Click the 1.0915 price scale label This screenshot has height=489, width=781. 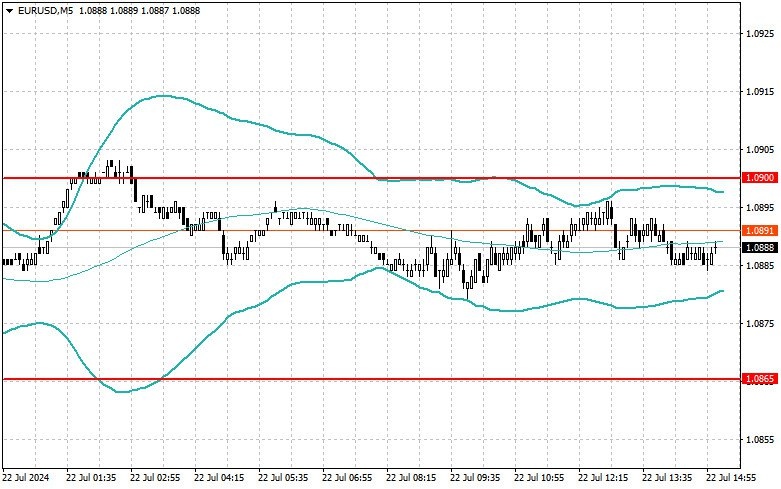click(760, 92)
